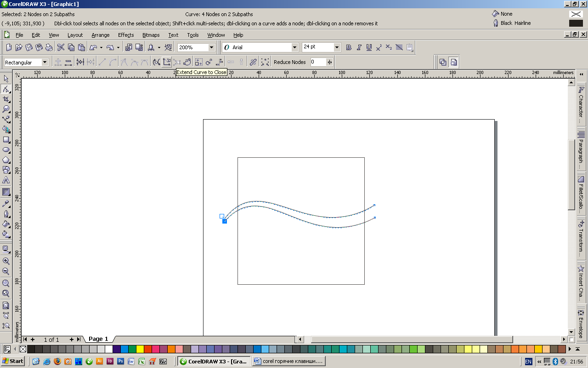Expand the Undo history dropdown arrow
Screen dimensions: 588x368
click(101, 47)
